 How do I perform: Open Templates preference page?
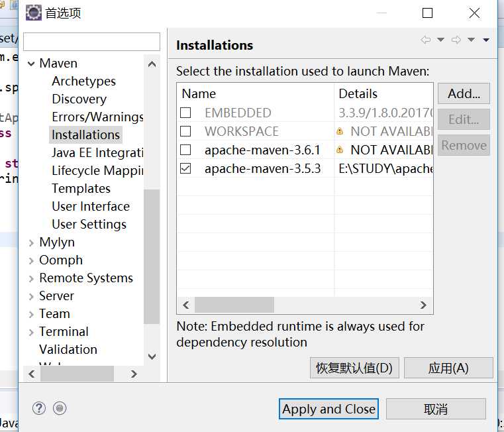point(81,188)
